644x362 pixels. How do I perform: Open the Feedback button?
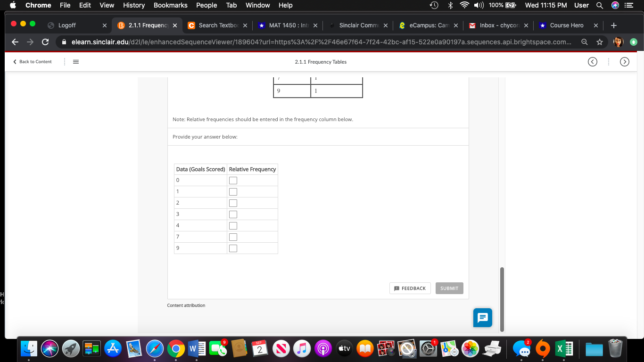click(410, 288)
